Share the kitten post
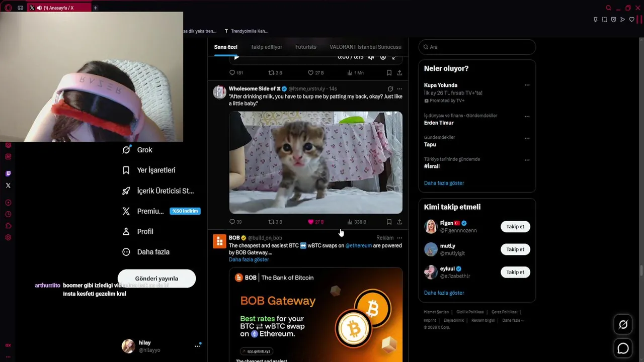644x362 pixels. pos(399,222)
